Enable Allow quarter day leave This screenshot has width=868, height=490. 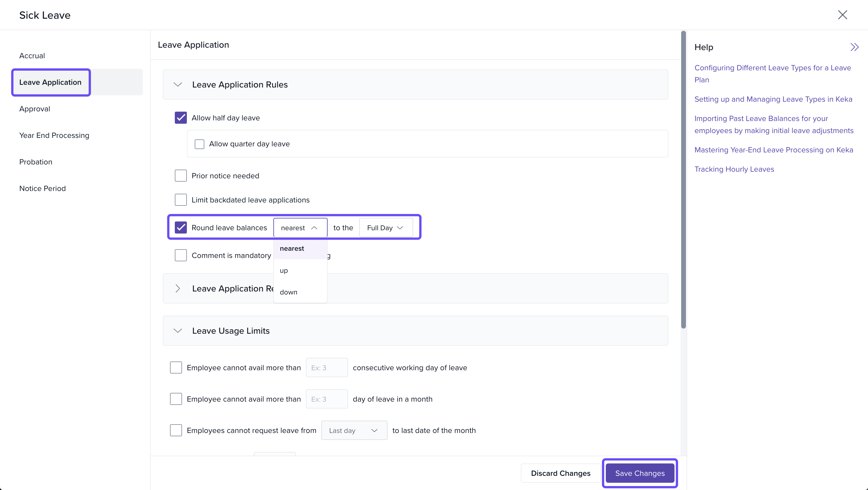click(200, 144)
